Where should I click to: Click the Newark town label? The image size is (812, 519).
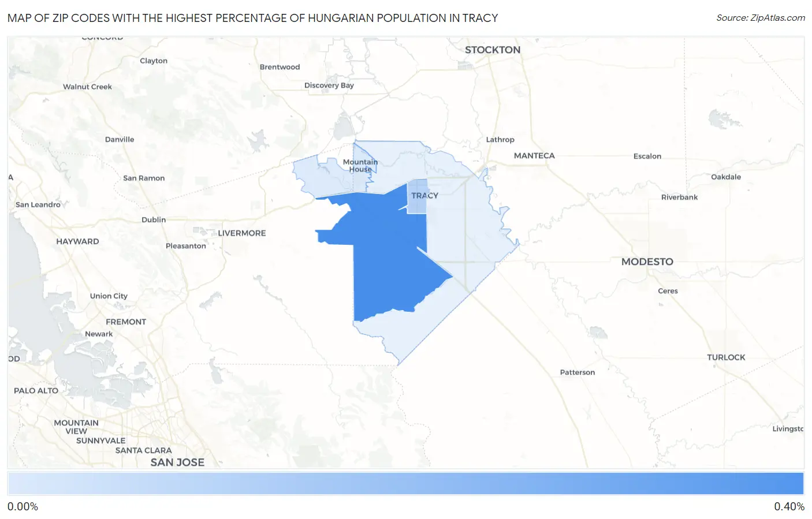click(x=99, y=334)
